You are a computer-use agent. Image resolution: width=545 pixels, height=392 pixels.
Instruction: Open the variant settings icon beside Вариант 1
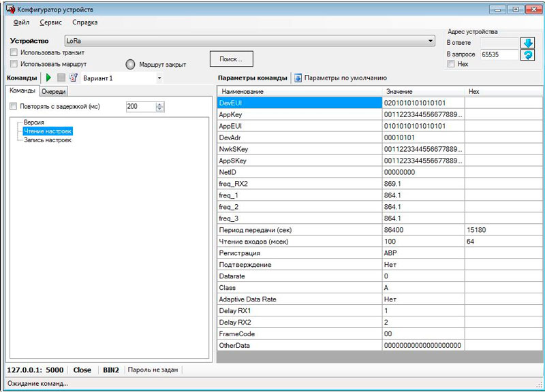pyautogui.click(x=74, y=78)
